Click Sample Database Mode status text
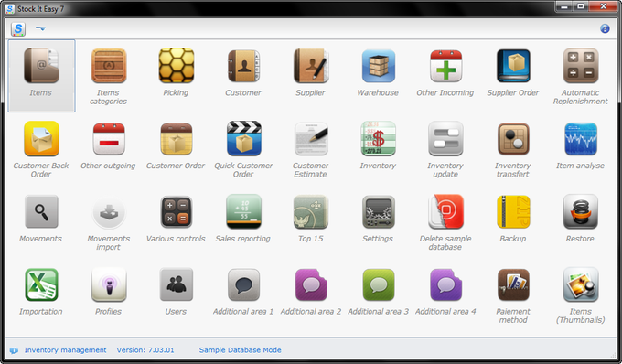 click(240, 350)
